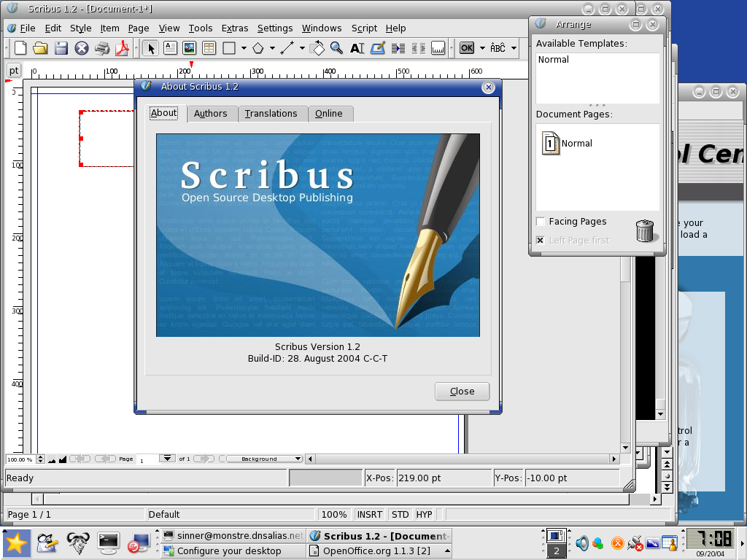Screen dimensions: 747x560
Task: Open the line tool dropdown arrow
Action: [302, 48]
